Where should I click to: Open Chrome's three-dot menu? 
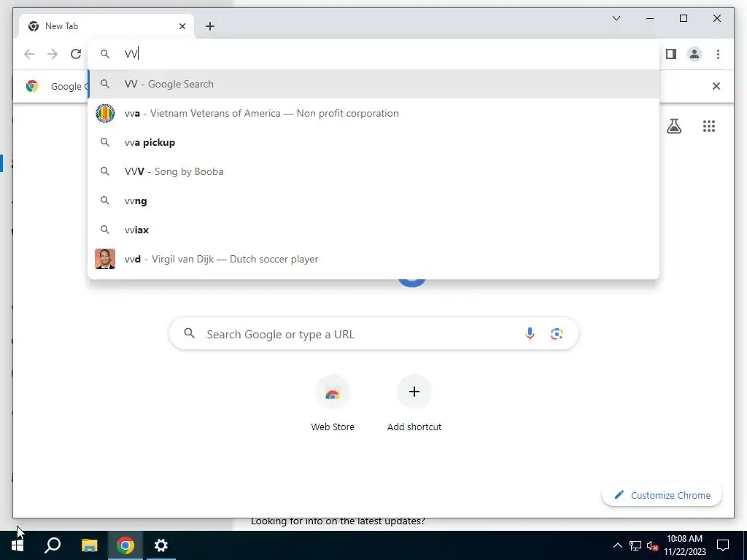coord(718,54)
